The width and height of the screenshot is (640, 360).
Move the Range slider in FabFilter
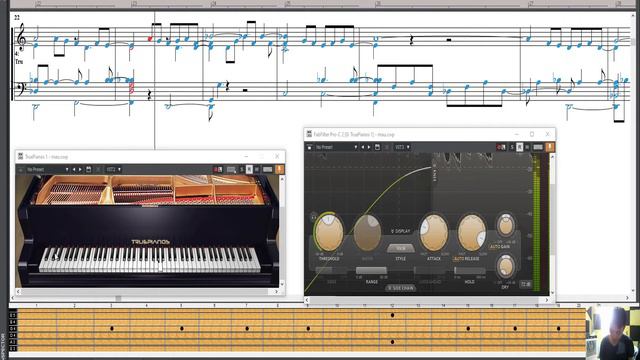pos(371,271)
